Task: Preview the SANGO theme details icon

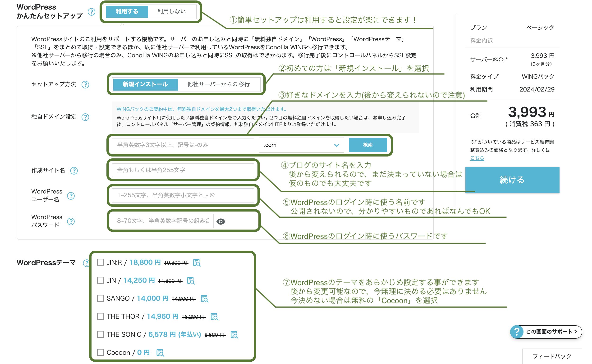Action: click(x=204, y=299)
